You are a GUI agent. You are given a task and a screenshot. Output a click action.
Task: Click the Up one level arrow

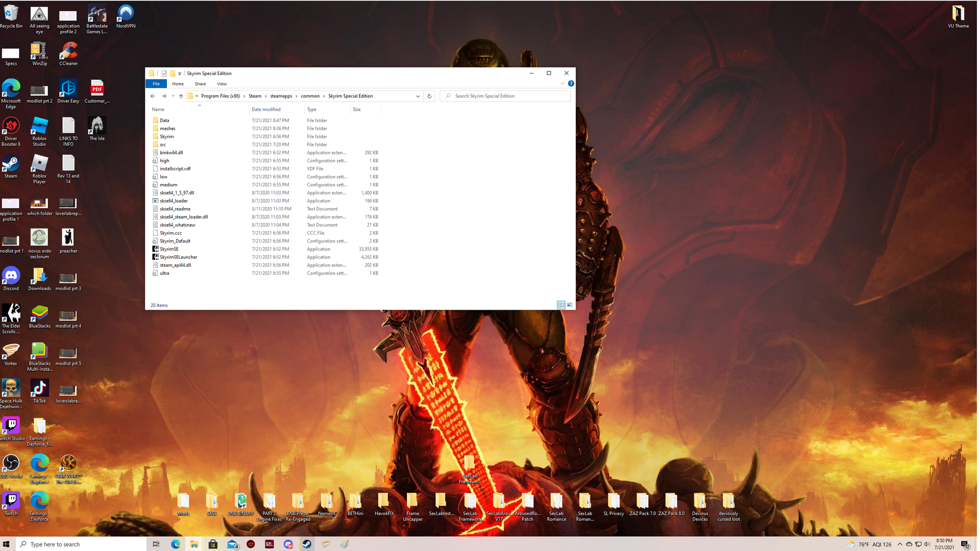(x=181, y=96)
